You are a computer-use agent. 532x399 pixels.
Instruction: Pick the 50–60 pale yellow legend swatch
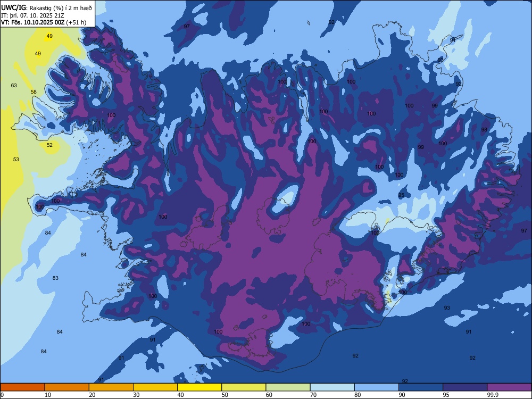tap(244, 387)
